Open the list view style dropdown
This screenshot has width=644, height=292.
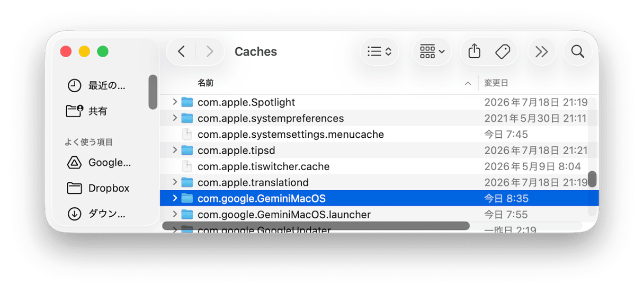click(380, 51)
